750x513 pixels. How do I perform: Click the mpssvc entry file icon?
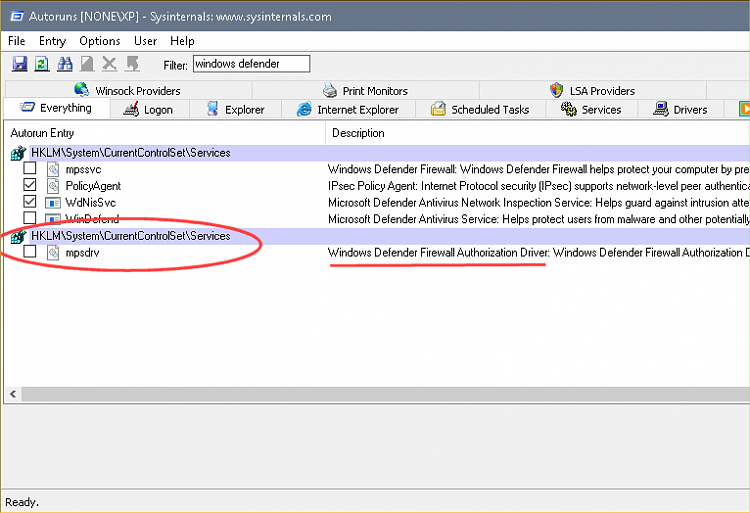53,169
